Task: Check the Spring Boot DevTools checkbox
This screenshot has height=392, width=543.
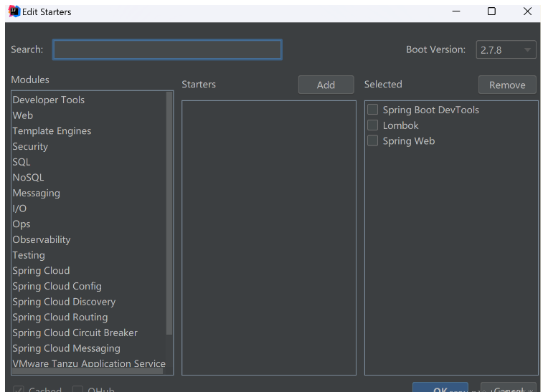Action: click(372, 110)
